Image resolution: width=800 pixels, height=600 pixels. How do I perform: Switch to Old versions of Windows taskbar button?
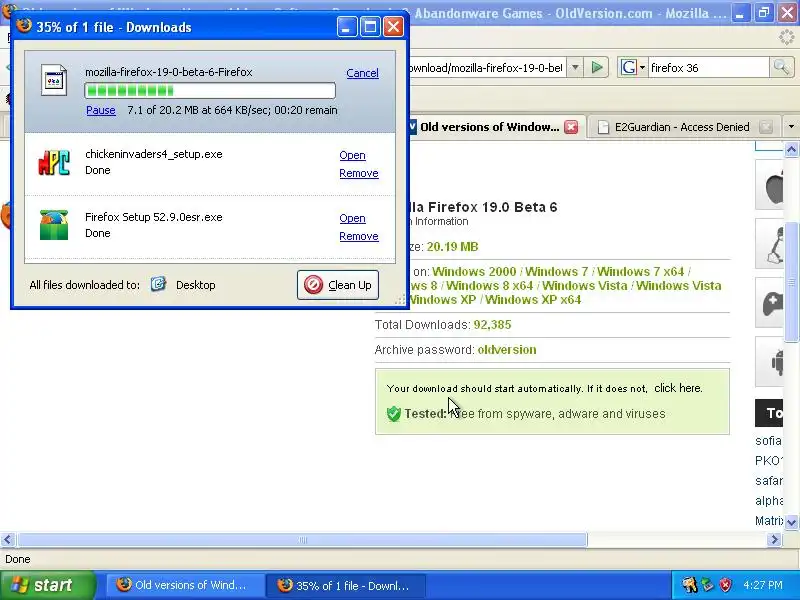[x=185, y=585]
